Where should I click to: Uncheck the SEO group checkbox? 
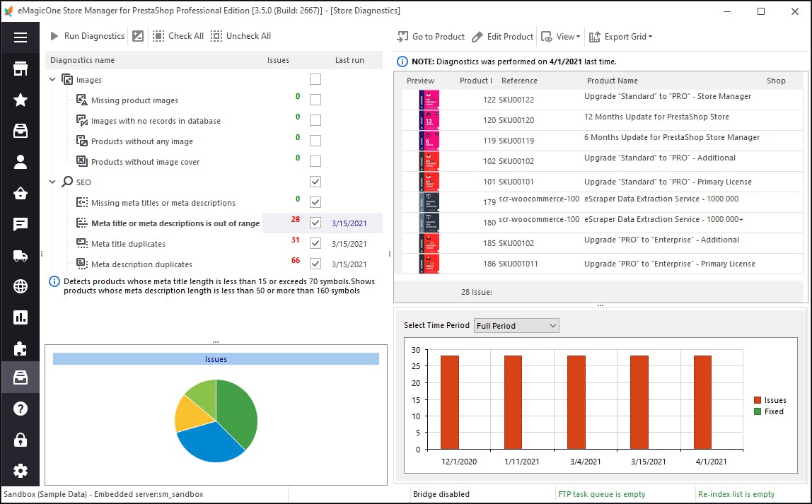(x=315, y=182)
